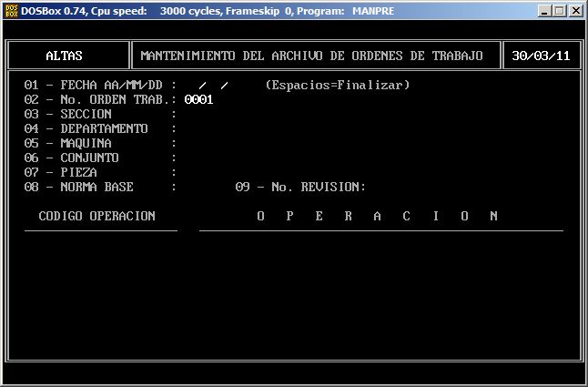Click the OPERACION column header
The width and height of the screenshot is (588, 387).
(377, 217)
